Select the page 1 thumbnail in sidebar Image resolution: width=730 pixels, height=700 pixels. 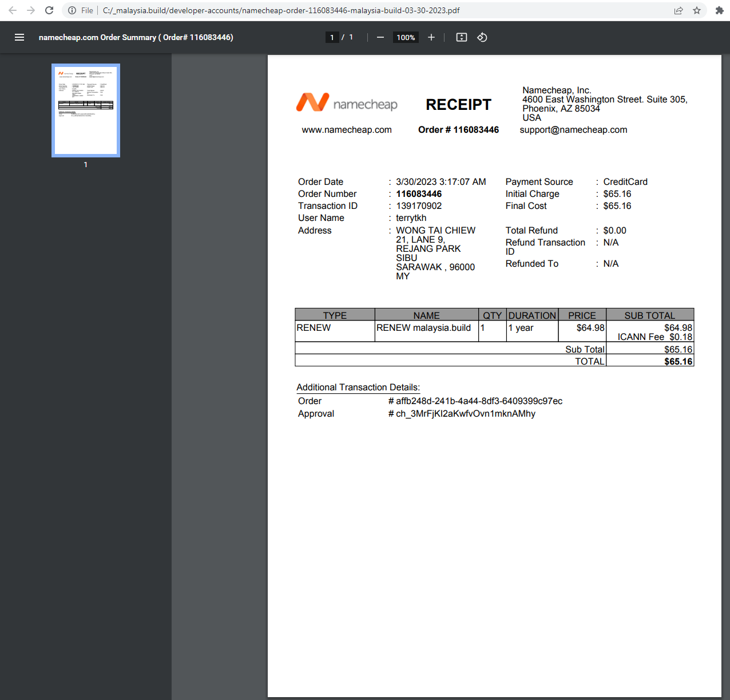(x=86, y=110)
